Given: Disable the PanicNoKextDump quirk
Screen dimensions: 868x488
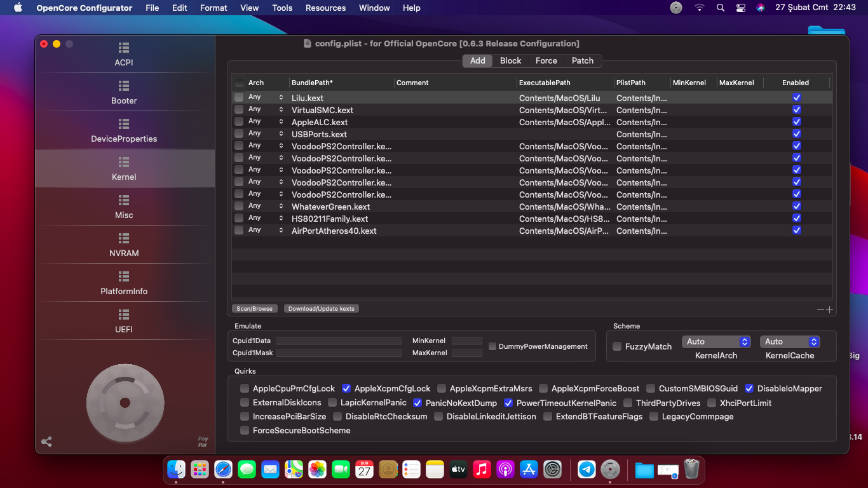Looking at the screenshot, I should (x=417, y=403).
